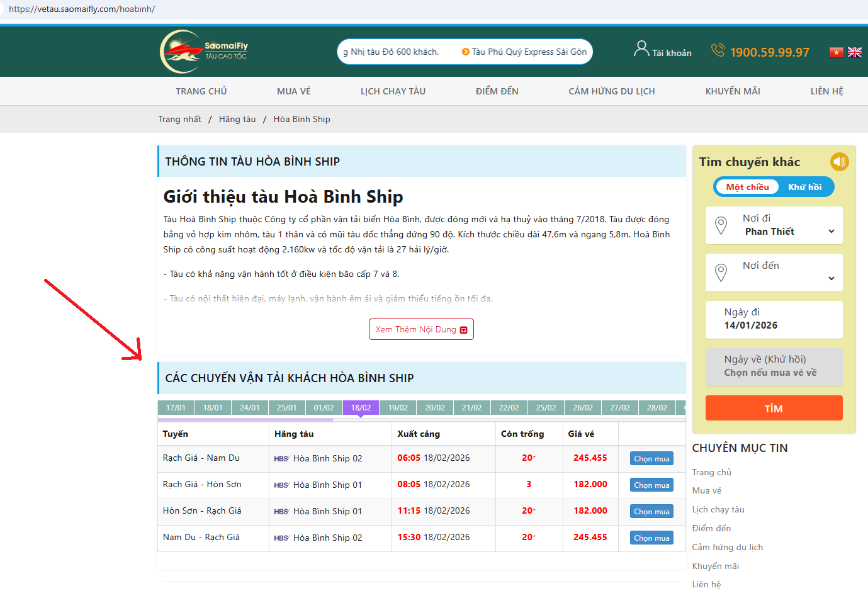Open the Lịch Chạy Tàu menu
The width and height of the screenshot is (868, 598).
coord(393,91)
